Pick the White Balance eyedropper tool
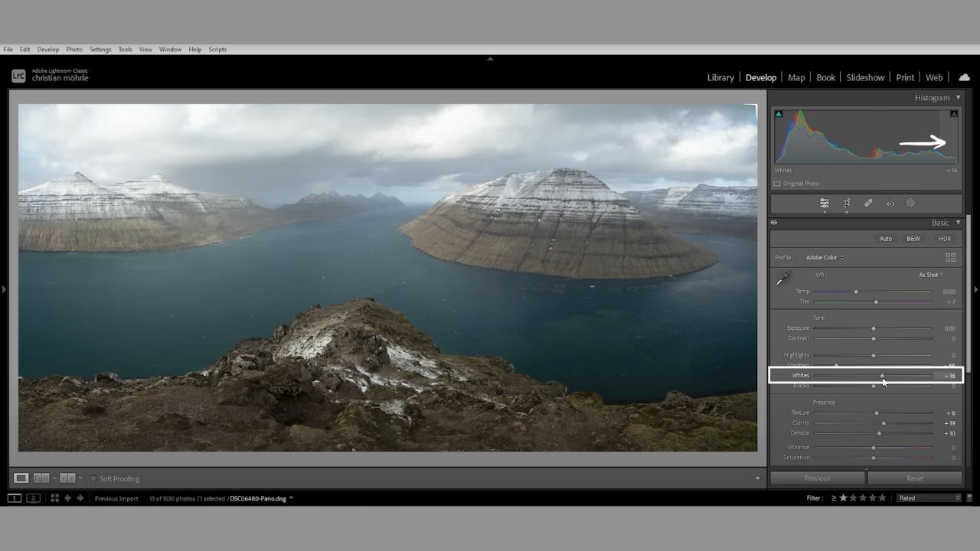Image resolution: width=980 pixels, height=551 pixels. point(782,280)
